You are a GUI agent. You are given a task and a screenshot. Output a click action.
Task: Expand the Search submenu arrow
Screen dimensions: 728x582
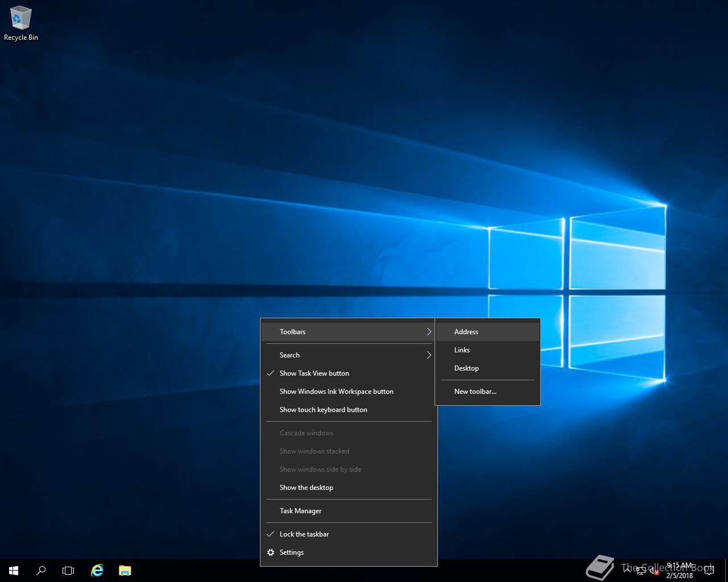pyautogui.click(x=429, y=355)
